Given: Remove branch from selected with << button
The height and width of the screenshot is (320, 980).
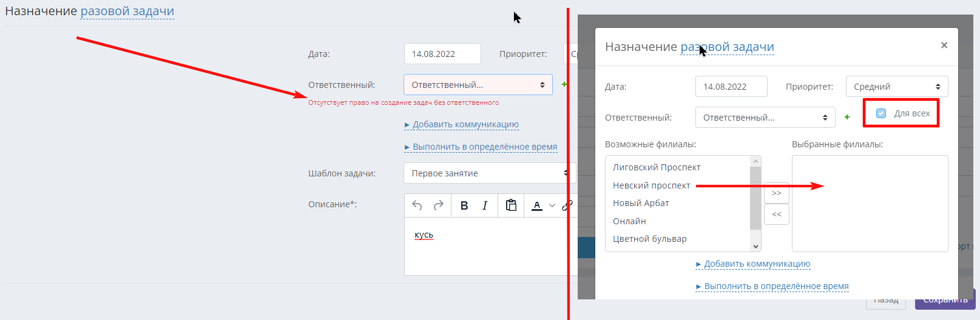Looking at the screenshot, I should (x=777, y=215).
